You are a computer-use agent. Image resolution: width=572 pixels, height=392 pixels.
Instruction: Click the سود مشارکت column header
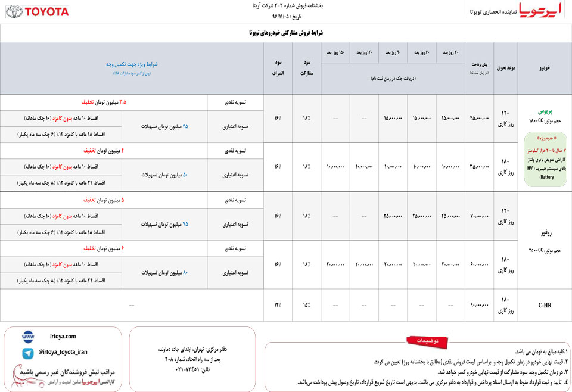tap(307, 67)
